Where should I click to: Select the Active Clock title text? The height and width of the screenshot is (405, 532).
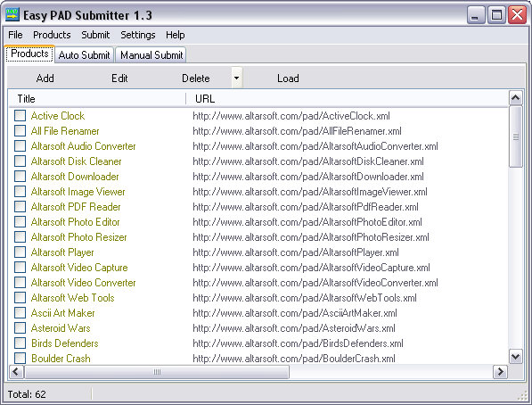pyautogui.click(x=58, y=116)
